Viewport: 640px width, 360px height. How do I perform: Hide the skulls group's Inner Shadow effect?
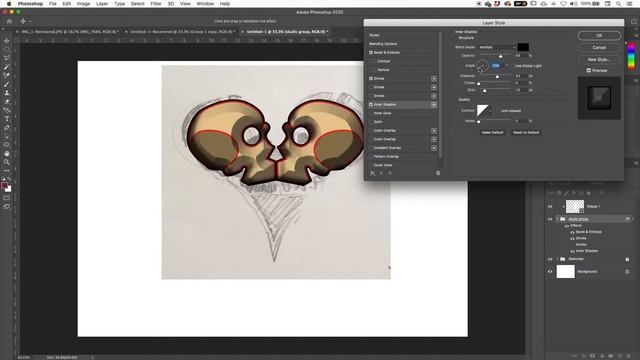pyautogui.click(x=572, y=251)
